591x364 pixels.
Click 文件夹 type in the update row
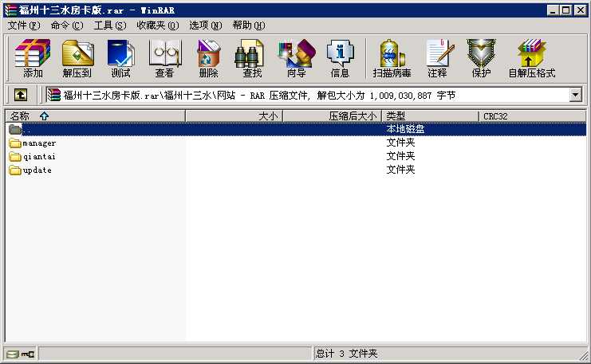tap(400, 170)
